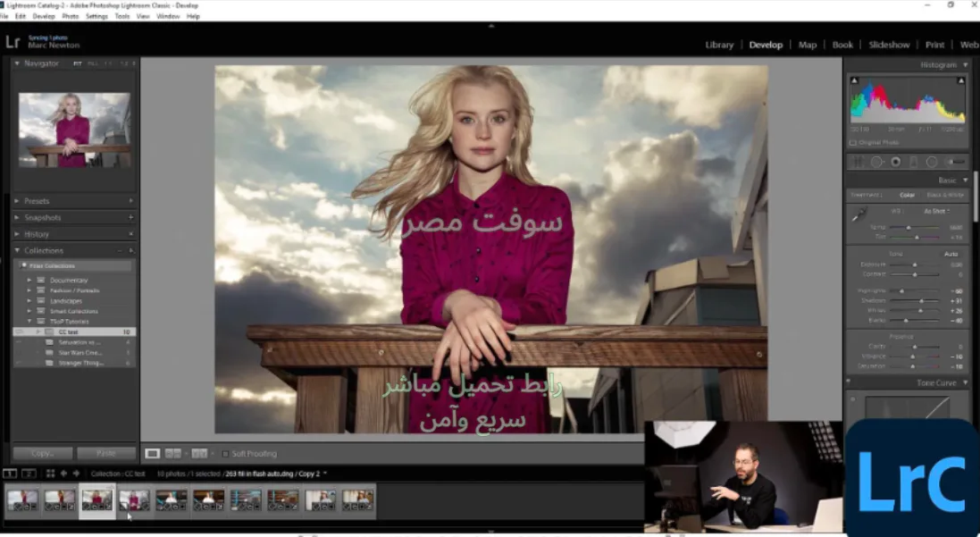The height and width of the screenshot is (537, 980).
Task: Click the Before/After Y|Y view icon
Action: click(x=199, y=453)
